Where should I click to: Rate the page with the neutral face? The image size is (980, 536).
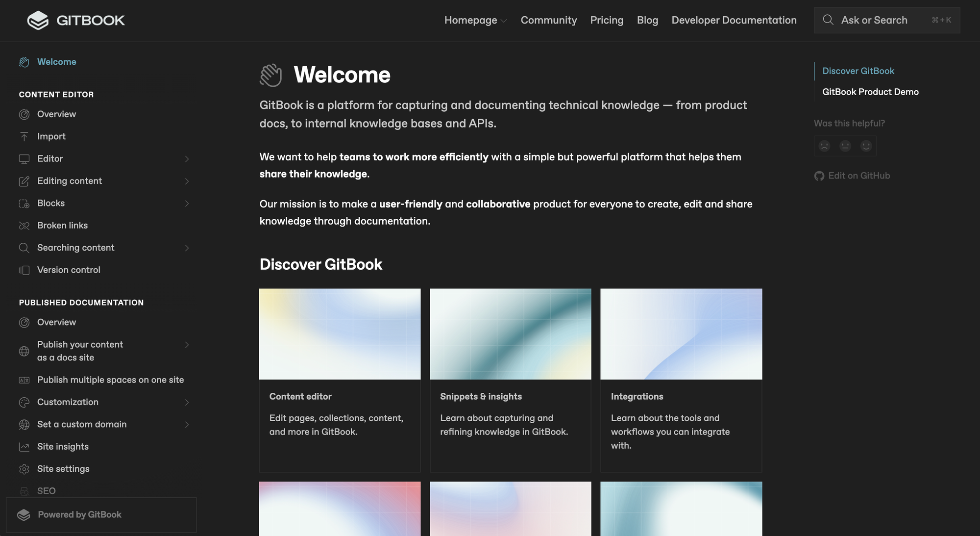[x=845, y=145]
